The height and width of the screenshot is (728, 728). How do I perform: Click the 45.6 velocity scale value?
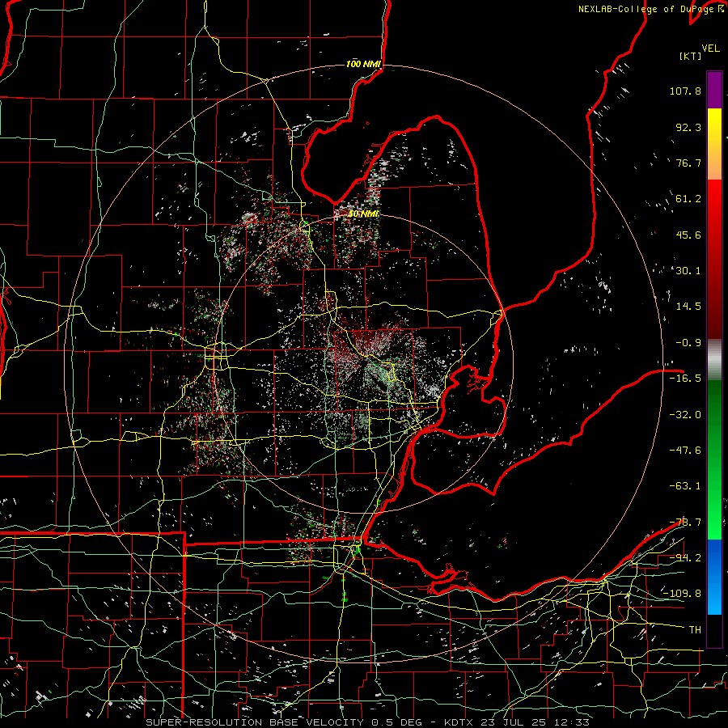pos(688,235)
